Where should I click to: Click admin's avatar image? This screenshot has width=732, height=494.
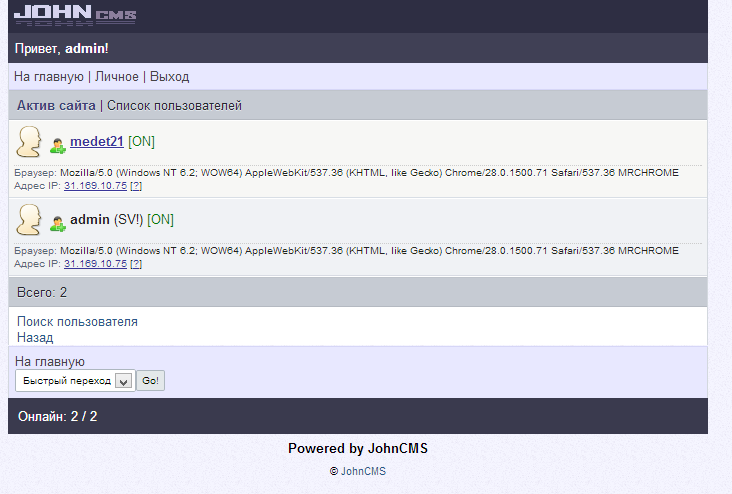(29, 219)
